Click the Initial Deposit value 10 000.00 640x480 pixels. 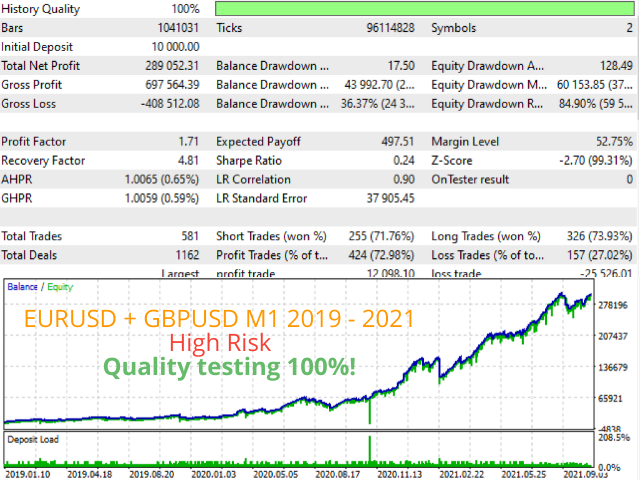(x=176, y=47)
